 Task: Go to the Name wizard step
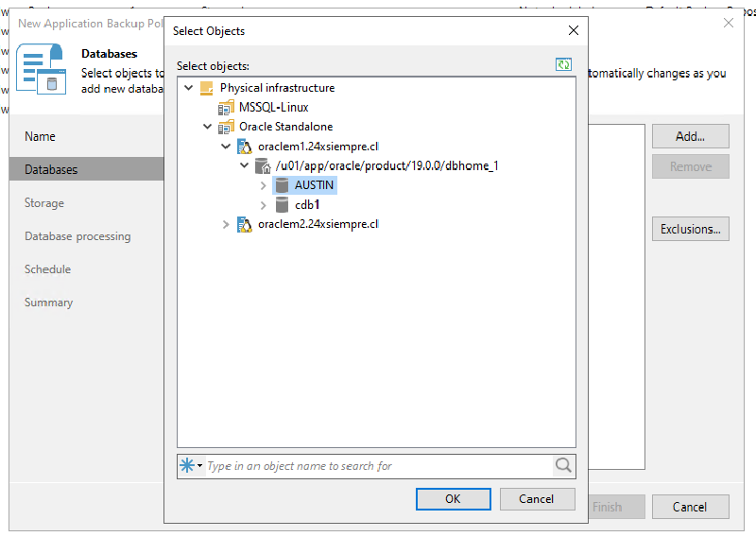tap(40, 136)
